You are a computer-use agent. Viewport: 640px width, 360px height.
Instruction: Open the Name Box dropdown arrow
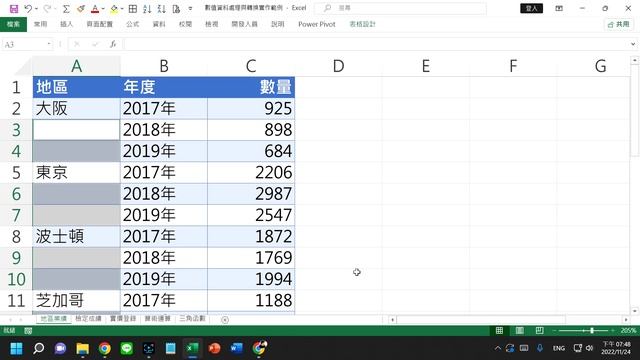[x=49, y=44]
